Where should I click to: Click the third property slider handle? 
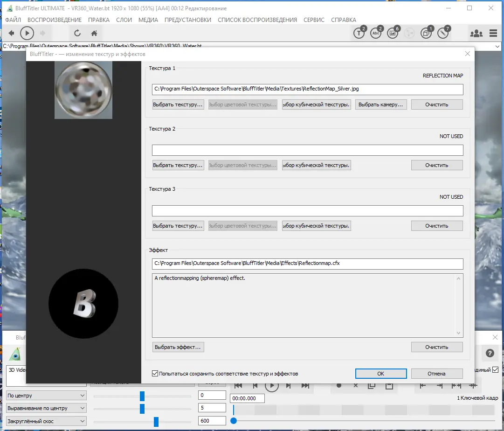156,421
